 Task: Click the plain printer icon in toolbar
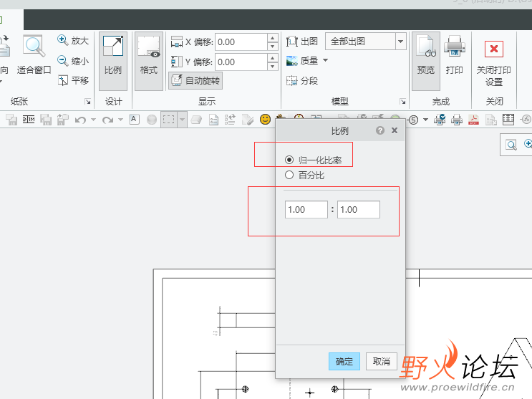click(457, 120)
